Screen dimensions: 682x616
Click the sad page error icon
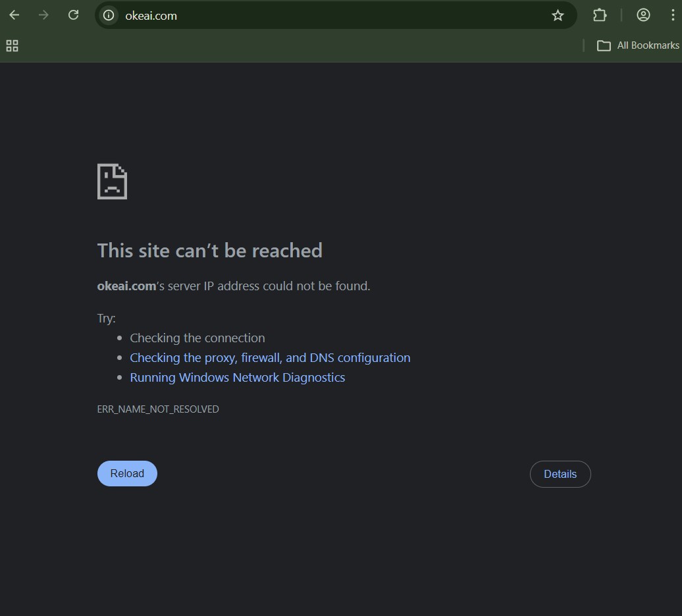coord(112,181)
